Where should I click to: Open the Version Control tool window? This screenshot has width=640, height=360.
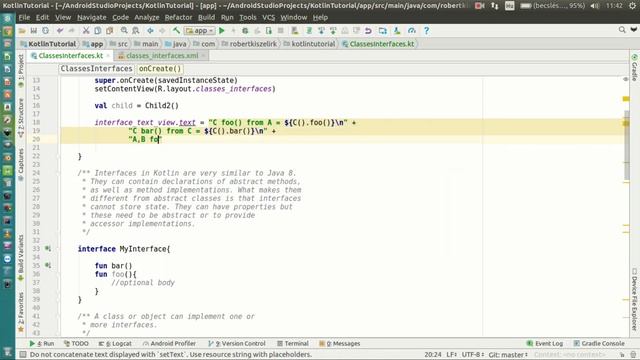(237, 344)
